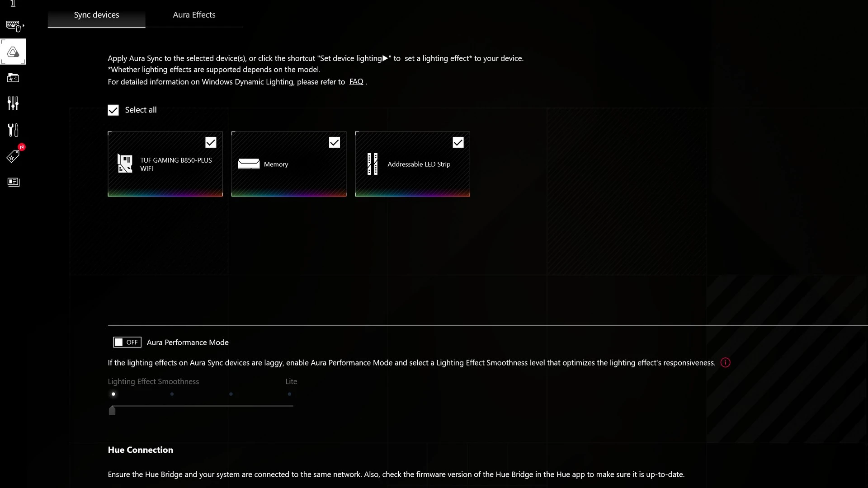868x488 pixels.
Task: Open the FAQ link
Action: tap(356, 82)
